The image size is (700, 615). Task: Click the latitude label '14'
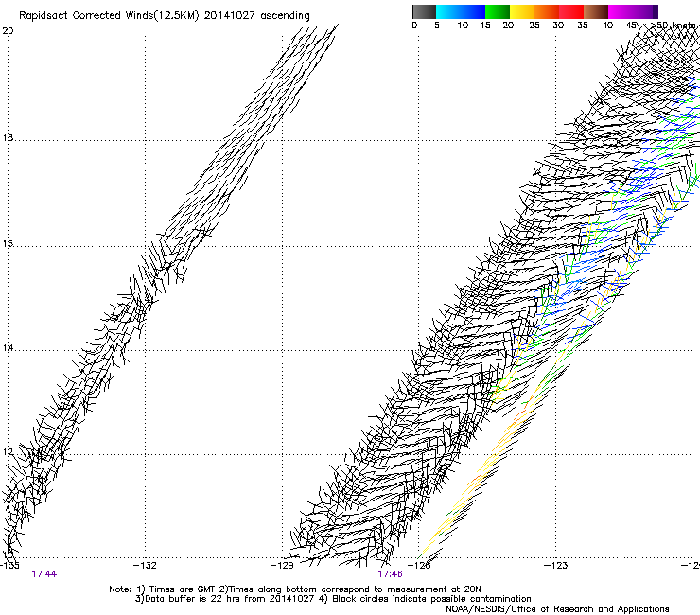click(x=8, y=348)
